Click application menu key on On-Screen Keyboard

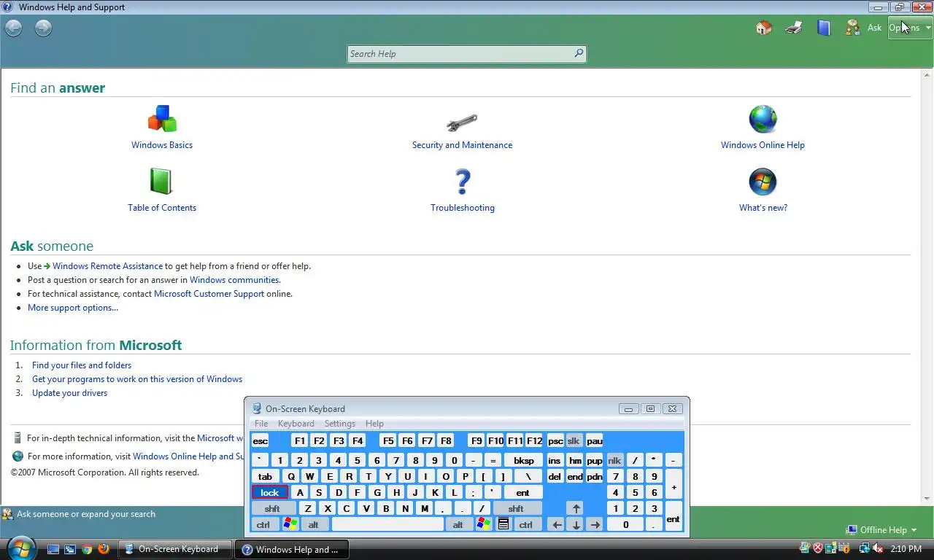coord(503,524)
